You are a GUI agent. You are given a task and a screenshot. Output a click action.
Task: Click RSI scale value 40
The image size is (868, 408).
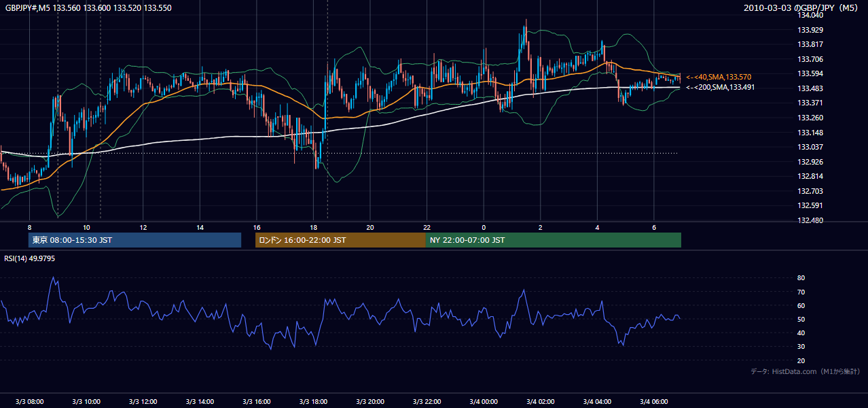point(801,333)
